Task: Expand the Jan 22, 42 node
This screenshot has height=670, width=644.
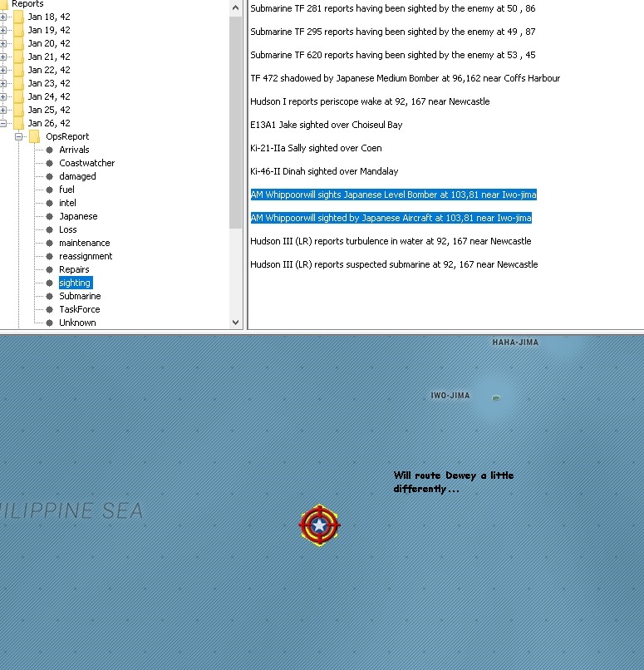Action: (x=3, y=70)
